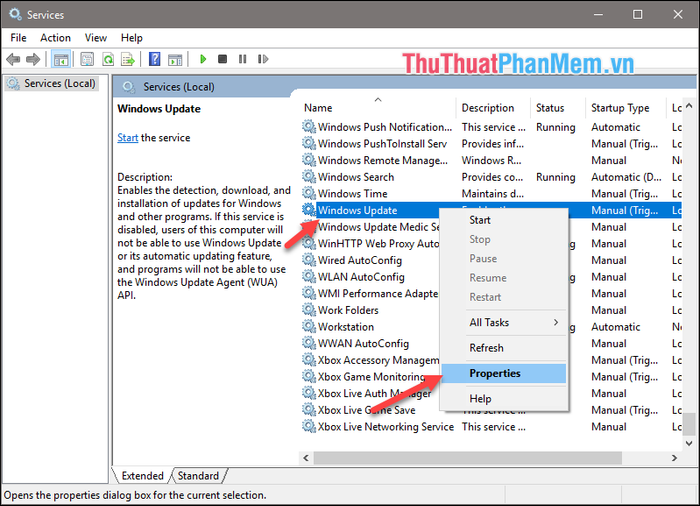The image size is (700, 506).
Task: Click the green Start Service toolbar icon
Action: (x=203, y=60)
